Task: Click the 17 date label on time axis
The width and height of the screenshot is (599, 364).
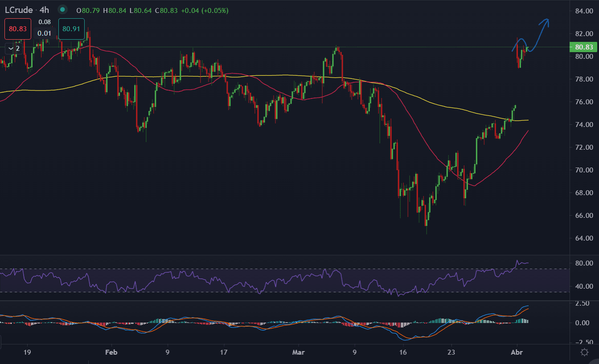Action: click(x=224, y=352)
